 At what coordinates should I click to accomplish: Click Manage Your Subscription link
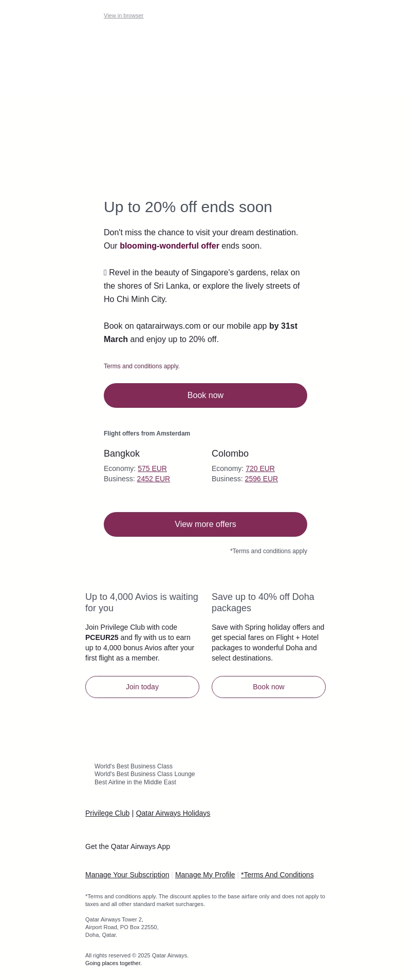click(127, 875)
